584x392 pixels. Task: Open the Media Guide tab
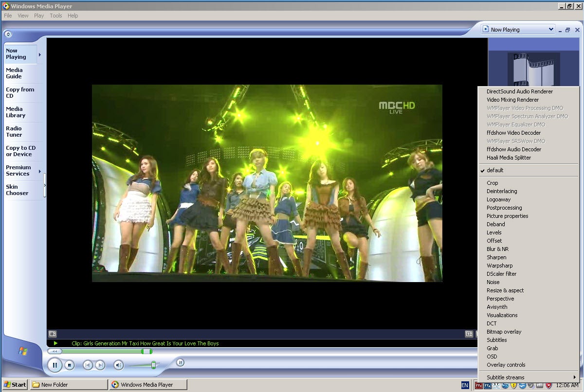[x=20, y=73]
